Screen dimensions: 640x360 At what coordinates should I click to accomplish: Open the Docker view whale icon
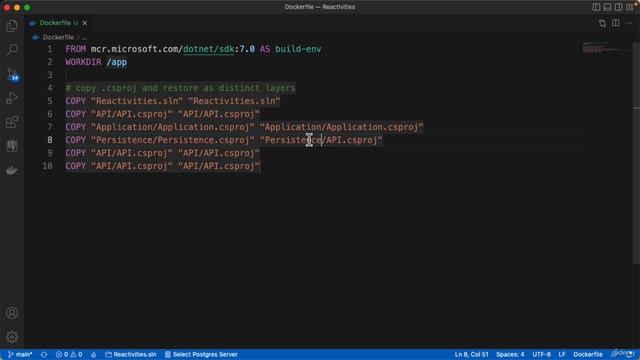pyautogui.click(x=12, y=170)
